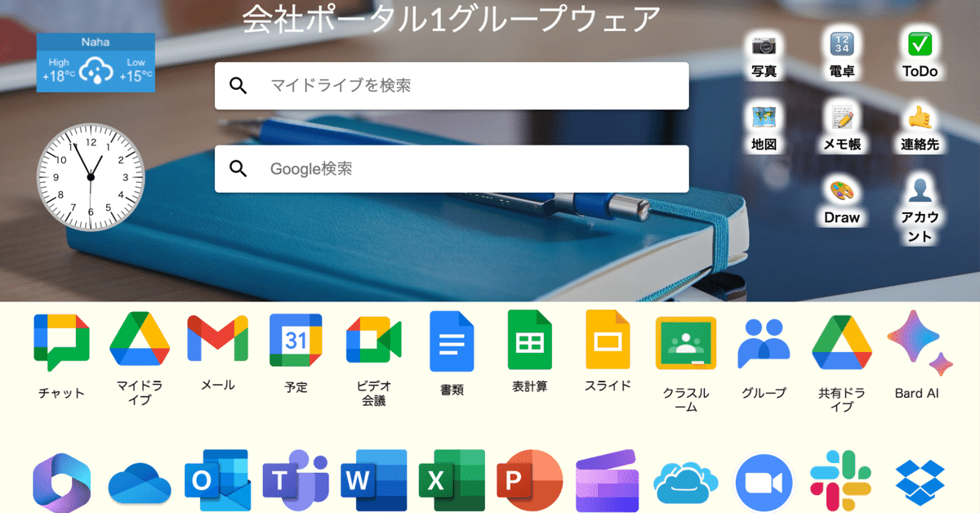Image resolution: width=980 pixels, height=513 pixels.
Task: Open the Microsoft Excel icon
Action: (x=452, y=482)
